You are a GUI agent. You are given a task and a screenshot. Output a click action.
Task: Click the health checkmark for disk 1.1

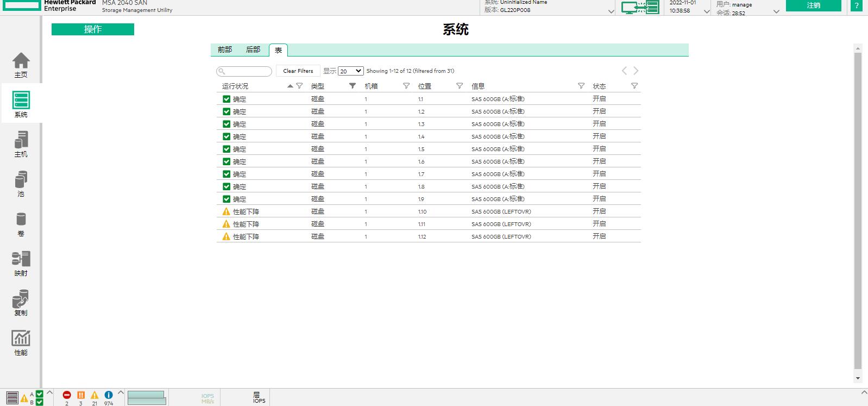(227, 99)
